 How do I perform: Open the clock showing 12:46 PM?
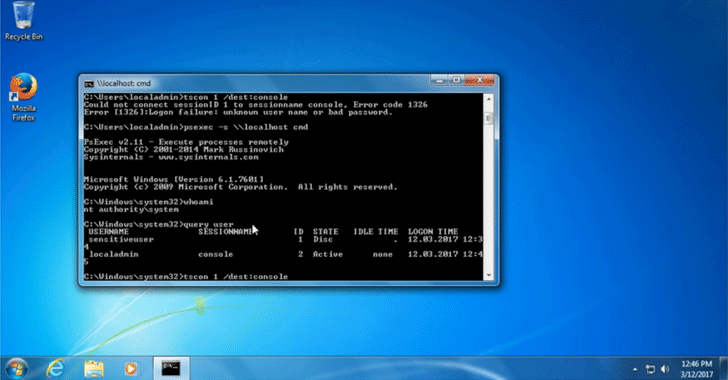[x=697, y=369]
